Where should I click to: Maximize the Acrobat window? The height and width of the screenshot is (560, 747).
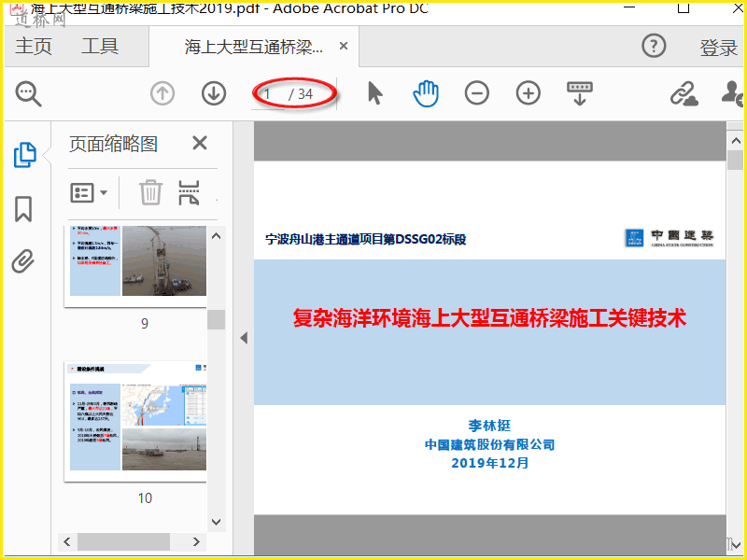(x=684, y=7)
